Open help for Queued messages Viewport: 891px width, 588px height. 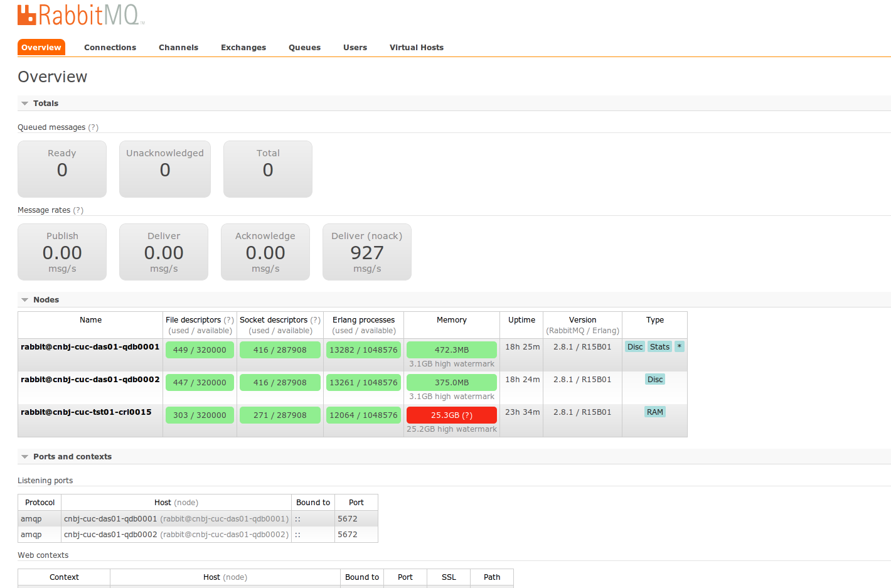93,127
